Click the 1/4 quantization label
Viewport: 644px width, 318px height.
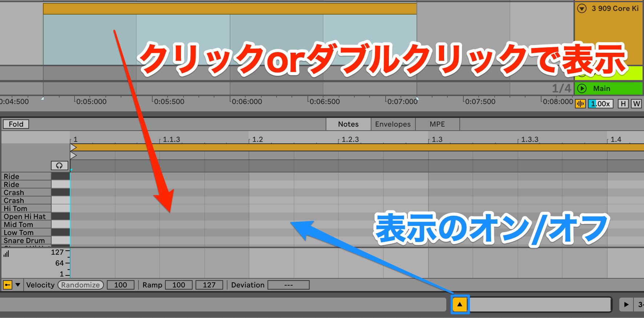(x=562, y=88)
